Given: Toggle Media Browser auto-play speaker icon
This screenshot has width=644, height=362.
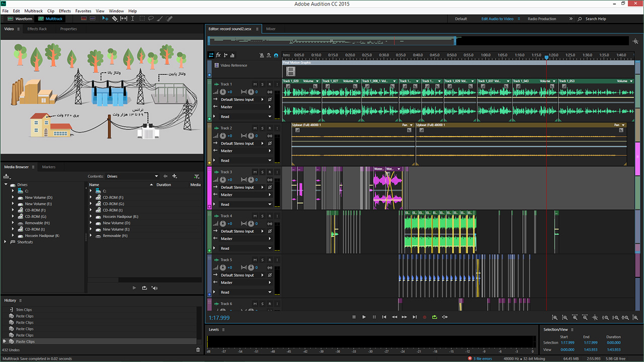Looking at the screenshot, I should coord(154,288).
